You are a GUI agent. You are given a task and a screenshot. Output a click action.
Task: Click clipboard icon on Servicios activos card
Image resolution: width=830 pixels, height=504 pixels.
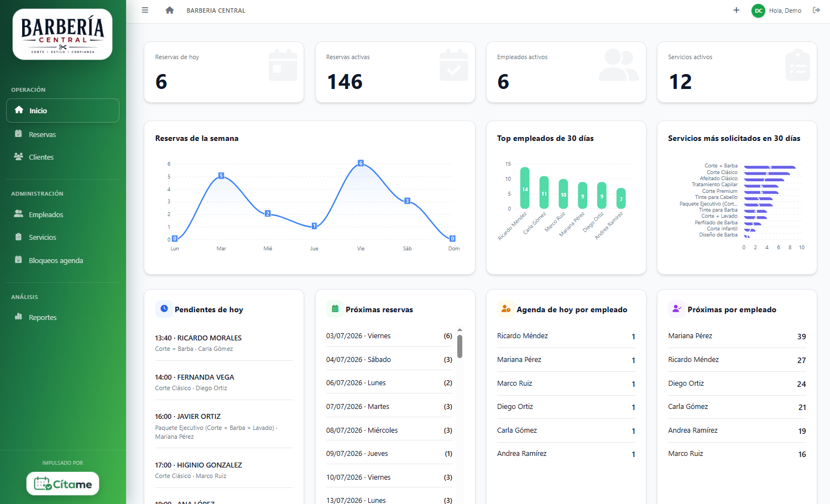pyautogui.click(x=797, y=65)
